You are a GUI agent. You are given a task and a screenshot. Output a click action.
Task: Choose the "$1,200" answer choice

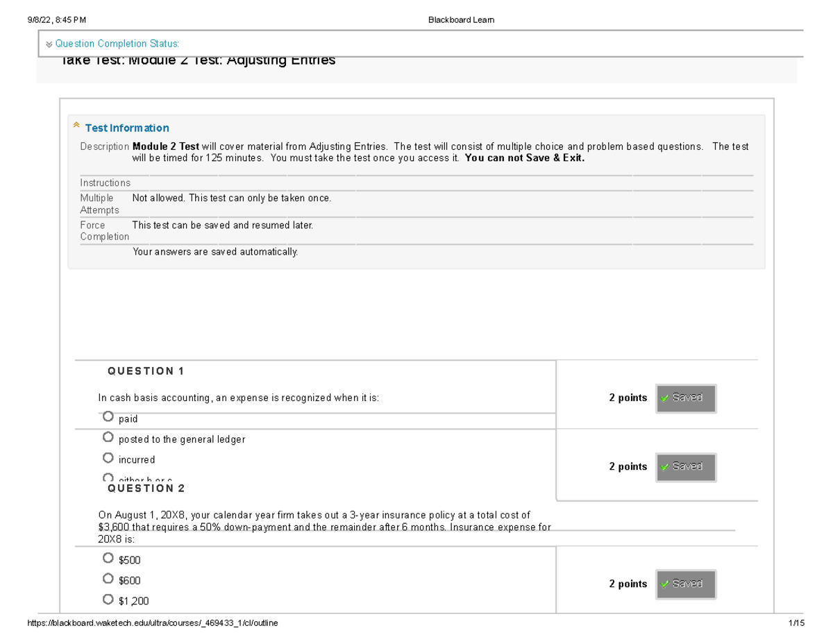click(x=108, y=598)
